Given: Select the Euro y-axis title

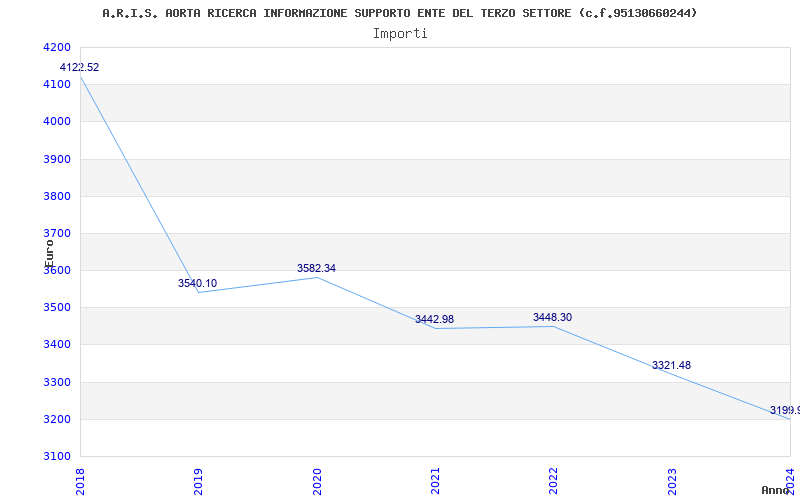Looking at the screenshot, I should click(49, 254).
